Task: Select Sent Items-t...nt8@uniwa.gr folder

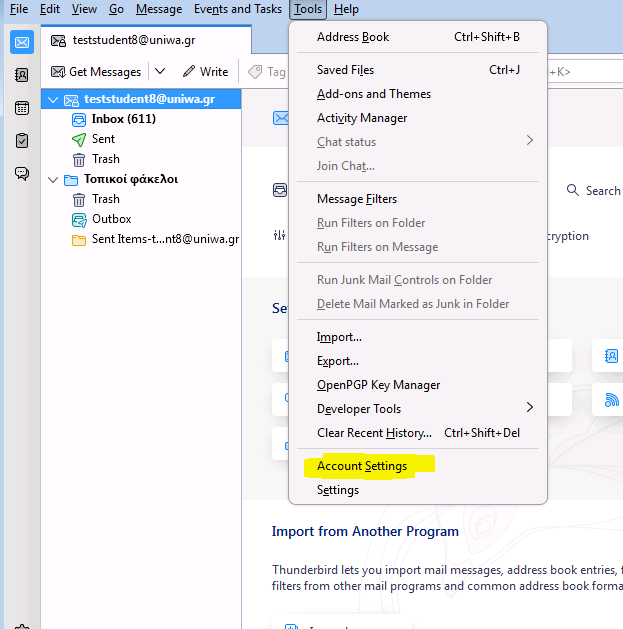Action: [x=141, y=239]
